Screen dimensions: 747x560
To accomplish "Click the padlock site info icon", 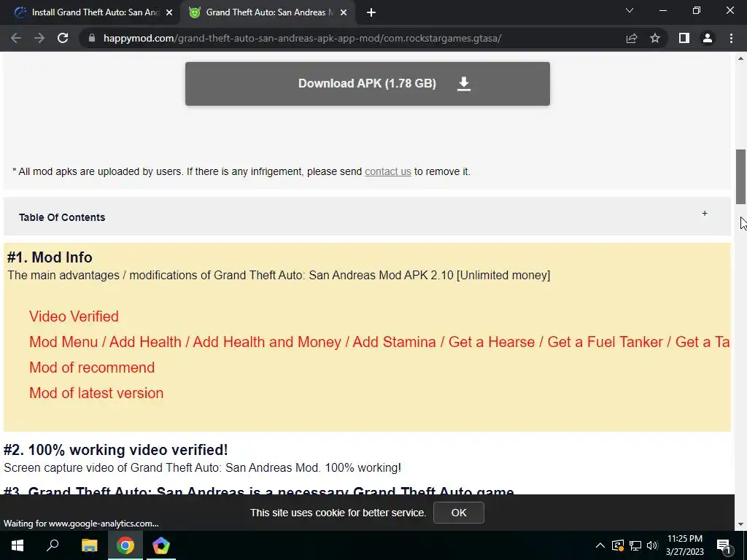I will [92, 38].
